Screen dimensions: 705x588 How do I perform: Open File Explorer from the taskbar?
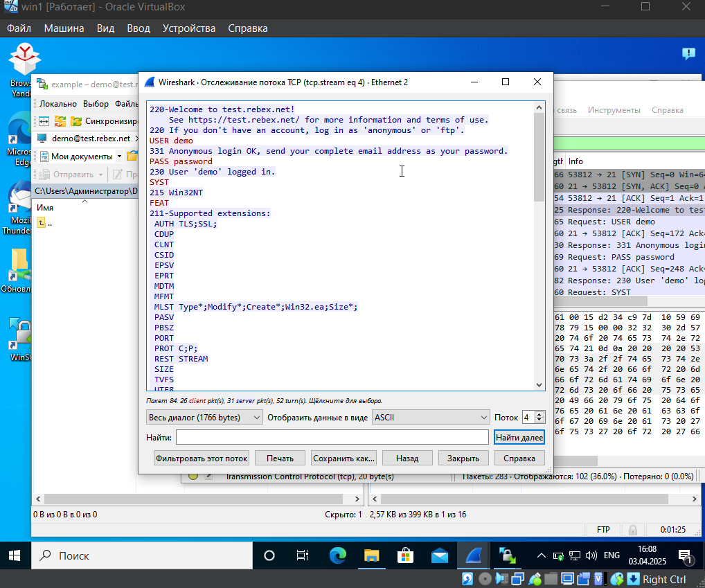pos(372,556)
